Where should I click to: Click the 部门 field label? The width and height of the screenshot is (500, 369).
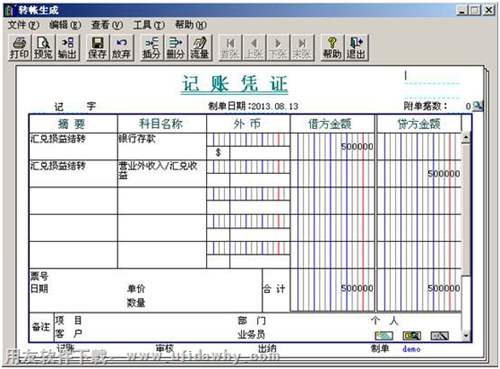(252, 320)
